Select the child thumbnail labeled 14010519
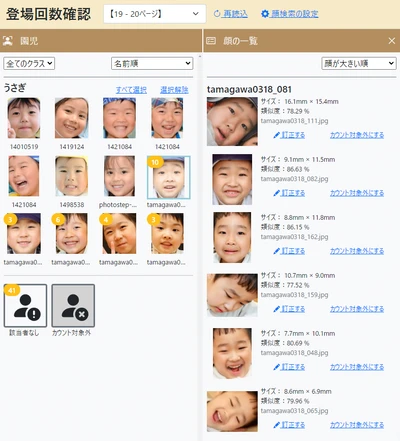This screenshot has width=400, height=441. [24, 118]
